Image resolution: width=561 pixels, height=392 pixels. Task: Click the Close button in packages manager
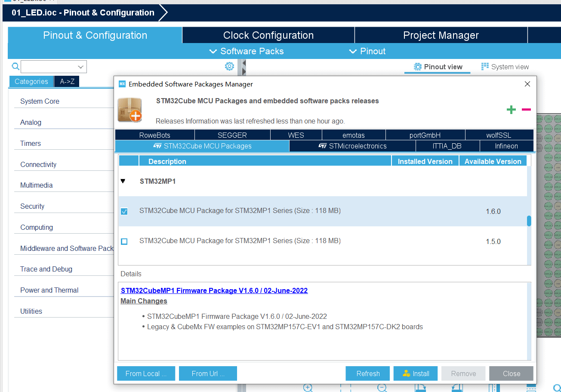click(x=511, y=373)
